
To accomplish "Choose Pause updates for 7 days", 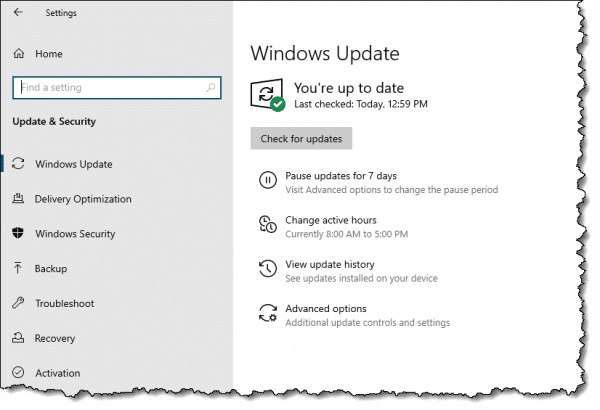I will coord(341,176).
